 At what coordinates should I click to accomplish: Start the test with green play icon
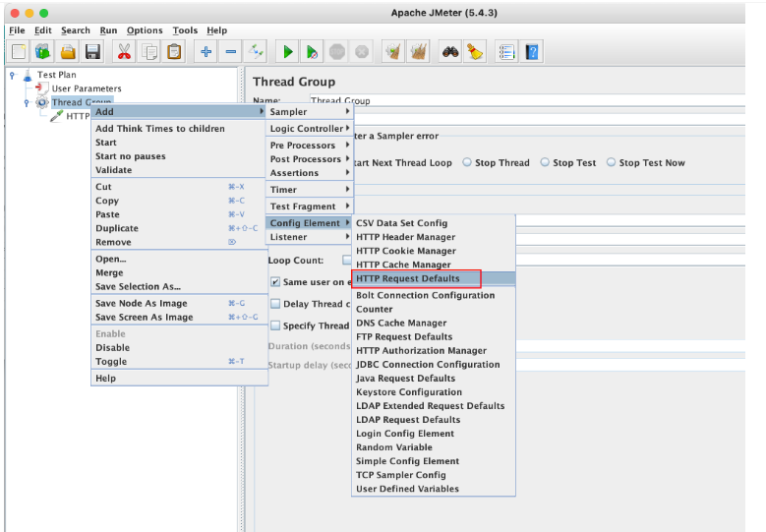coord(288,51)
